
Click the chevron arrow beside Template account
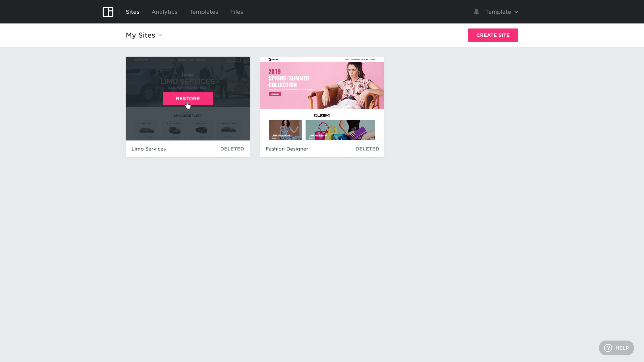516,12
